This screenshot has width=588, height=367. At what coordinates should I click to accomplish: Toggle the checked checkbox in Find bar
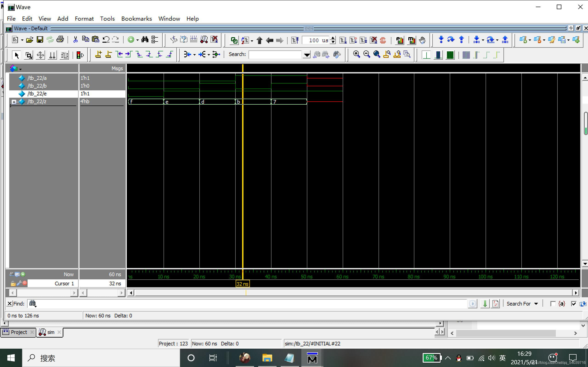pos(574,304)
